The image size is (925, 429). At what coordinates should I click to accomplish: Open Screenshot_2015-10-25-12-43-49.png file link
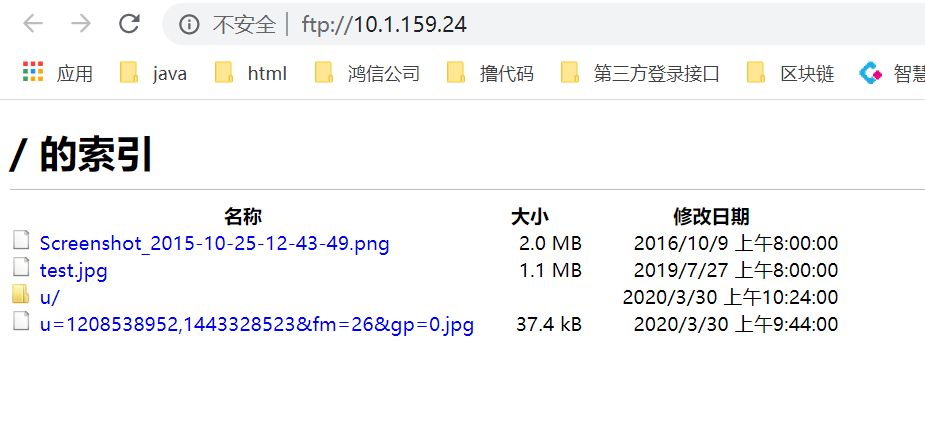214,243
